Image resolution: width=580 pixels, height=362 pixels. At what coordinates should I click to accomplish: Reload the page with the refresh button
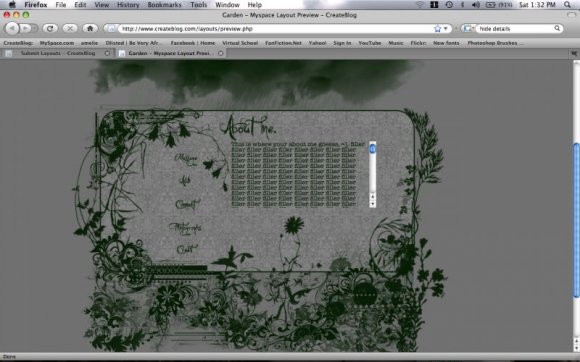[x=50, y=28]
